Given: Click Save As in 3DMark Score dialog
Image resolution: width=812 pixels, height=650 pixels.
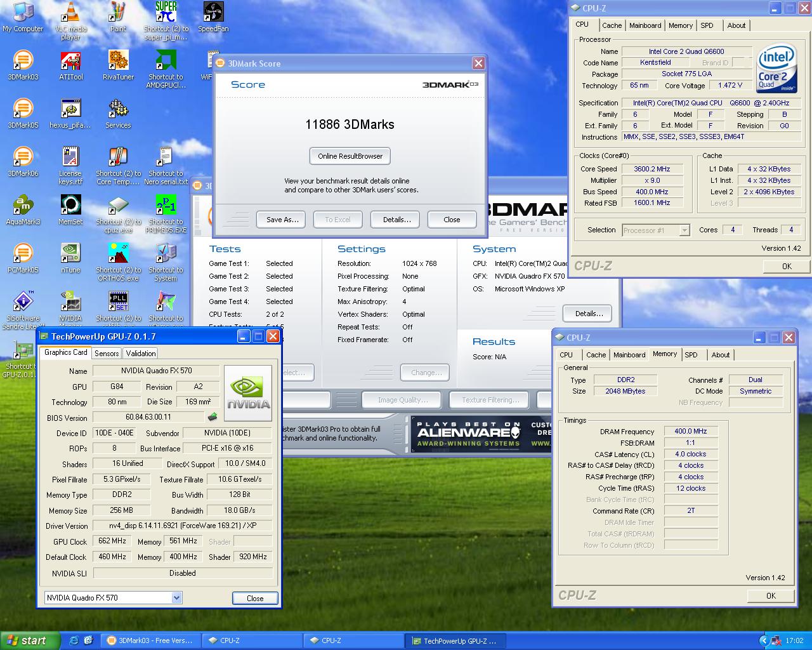Looking at the screenshot, I should click(282, 220).
